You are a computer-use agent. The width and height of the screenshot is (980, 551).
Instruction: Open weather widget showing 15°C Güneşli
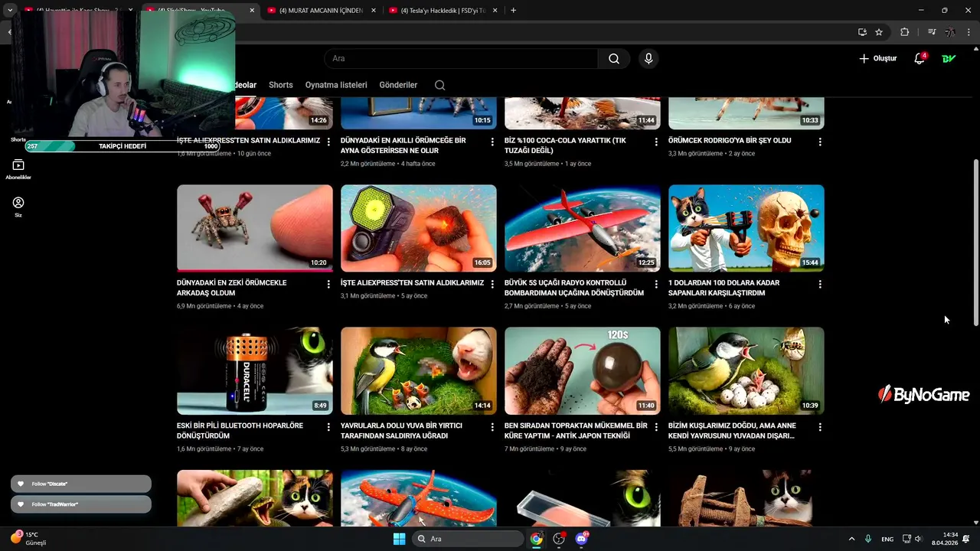[28, 539]
